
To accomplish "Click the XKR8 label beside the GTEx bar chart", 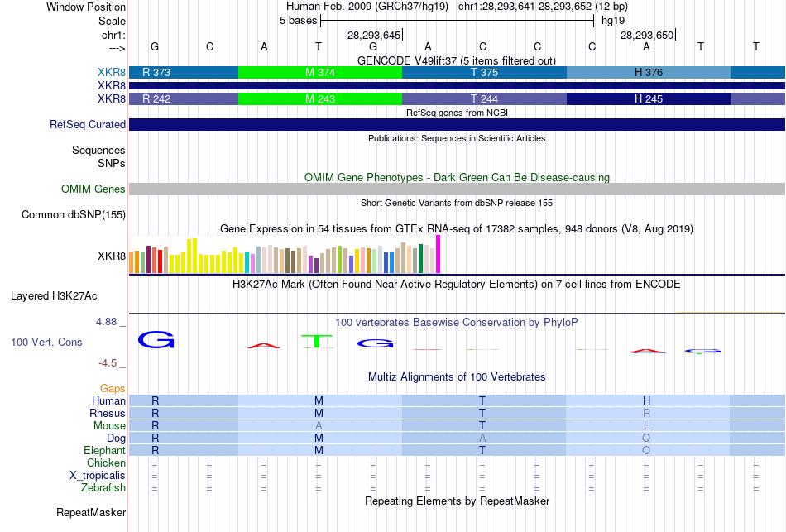I will pos(112,256).
